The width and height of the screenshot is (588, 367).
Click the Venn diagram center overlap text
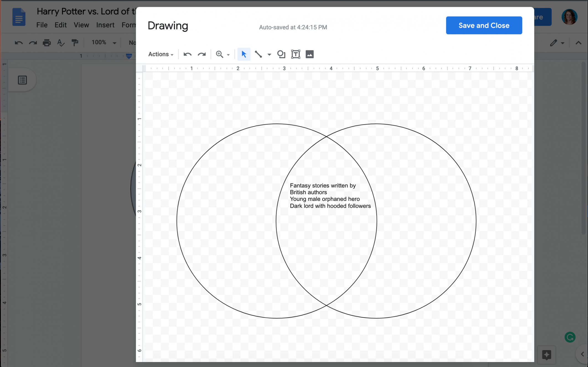pyautogui.click(x=330, y=195)
